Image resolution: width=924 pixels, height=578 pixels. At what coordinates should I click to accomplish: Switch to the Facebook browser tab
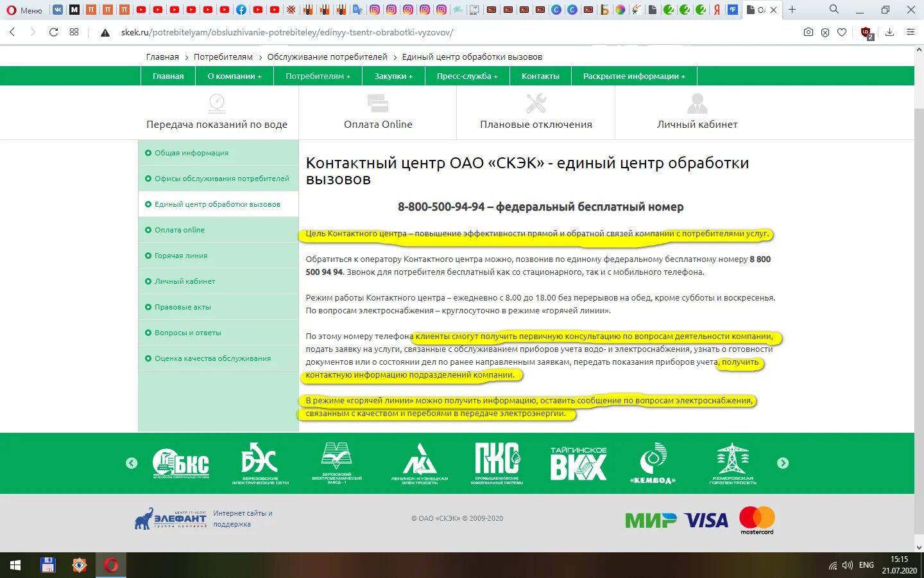241,10
